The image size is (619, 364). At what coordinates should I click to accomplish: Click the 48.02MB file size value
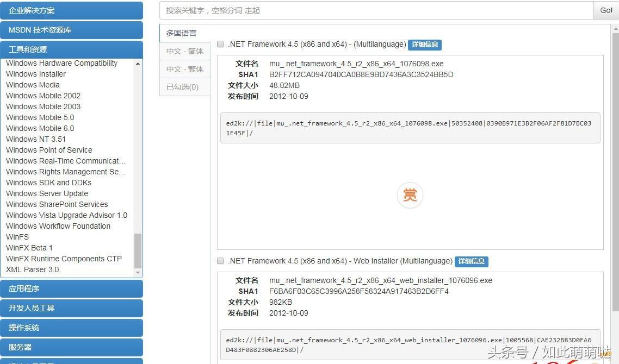[x=284, y=86]
